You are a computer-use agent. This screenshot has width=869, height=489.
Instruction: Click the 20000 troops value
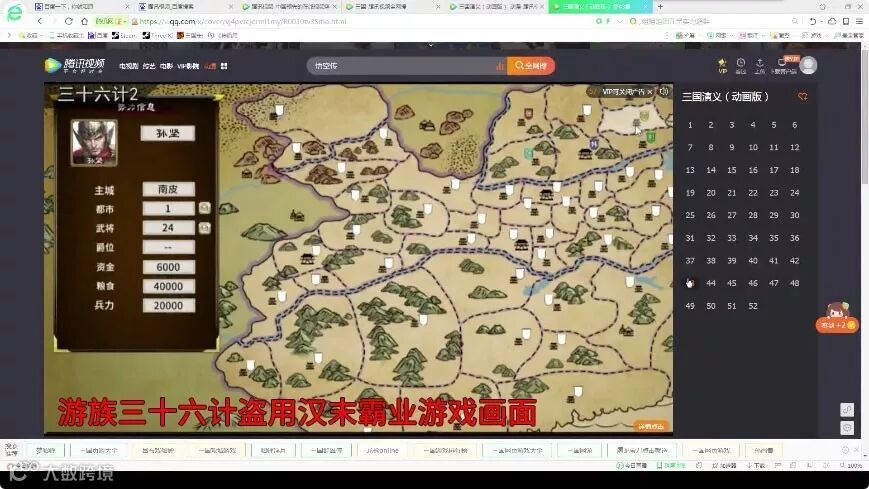tap(168, 305)
